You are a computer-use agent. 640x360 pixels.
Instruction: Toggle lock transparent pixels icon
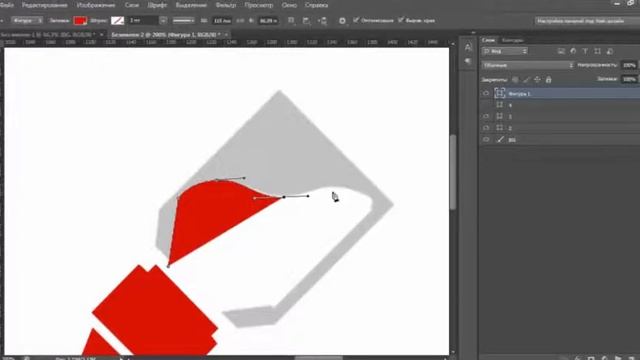tap(516, 80)
